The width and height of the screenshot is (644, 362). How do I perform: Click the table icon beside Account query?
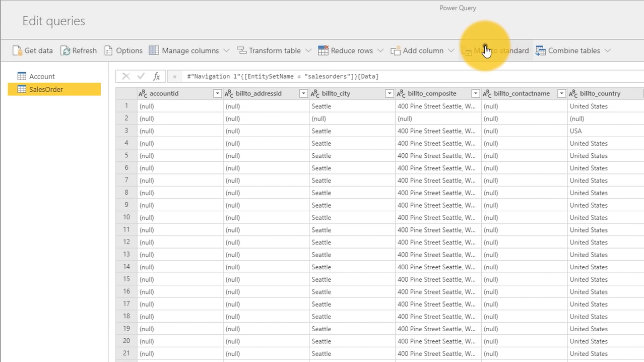tap(22, 77)
